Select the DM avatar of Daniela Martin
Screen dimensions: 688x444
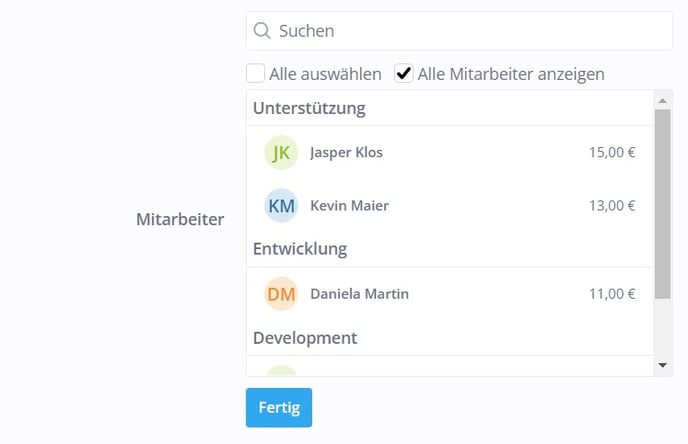(x=281, y=294)
